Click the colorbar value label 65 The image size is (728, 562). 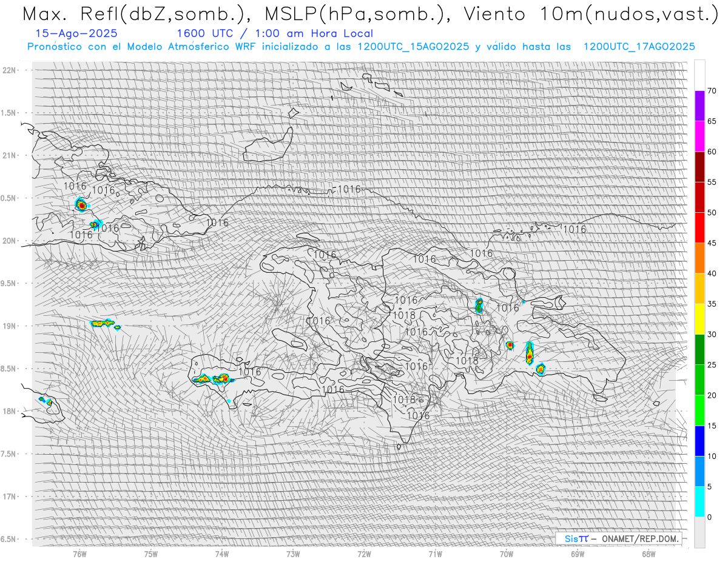coord(712,121)
